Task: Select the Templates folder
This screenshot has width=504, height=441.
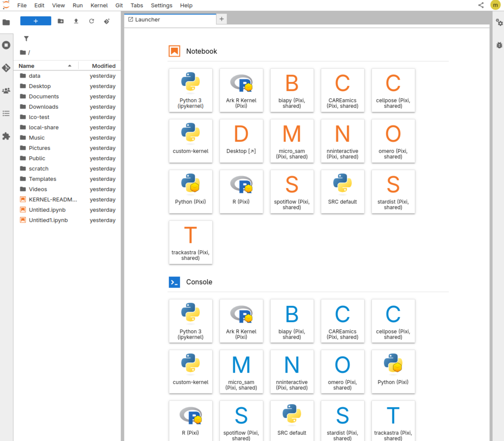Action: [x=68, y=179]
